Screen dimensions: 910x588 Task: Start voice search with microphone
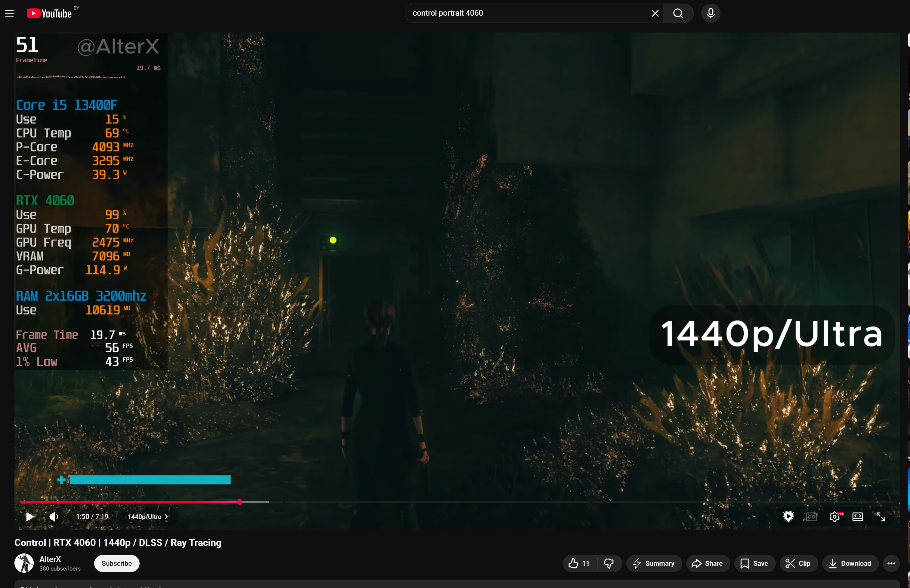[710, 13]
